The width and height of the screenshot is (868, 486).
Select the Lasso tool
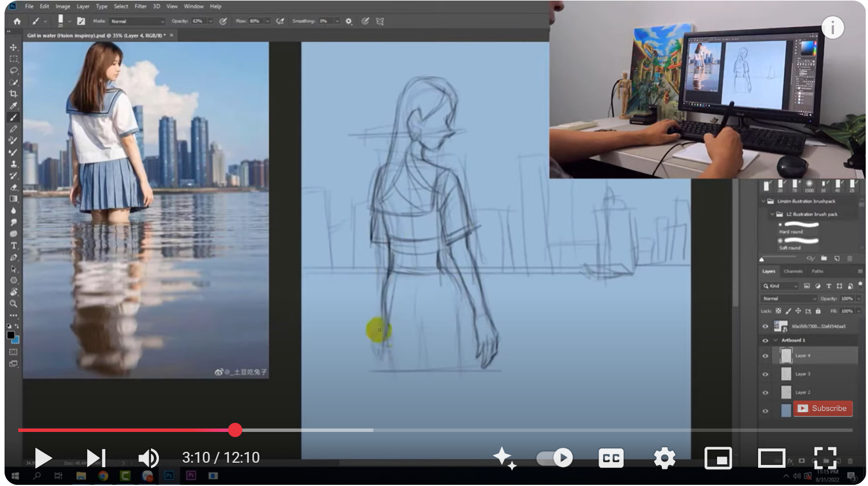14,71
